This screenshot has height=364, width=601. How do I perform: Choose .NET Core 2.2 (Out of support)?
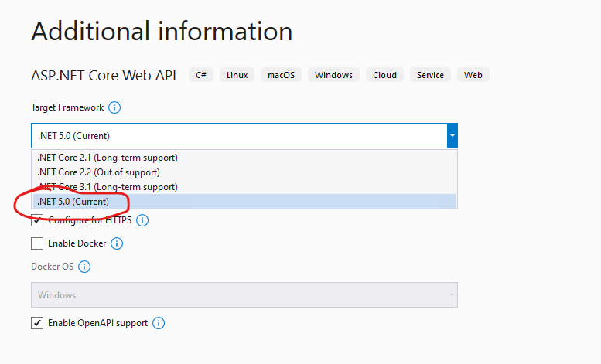tap(244, 172)
